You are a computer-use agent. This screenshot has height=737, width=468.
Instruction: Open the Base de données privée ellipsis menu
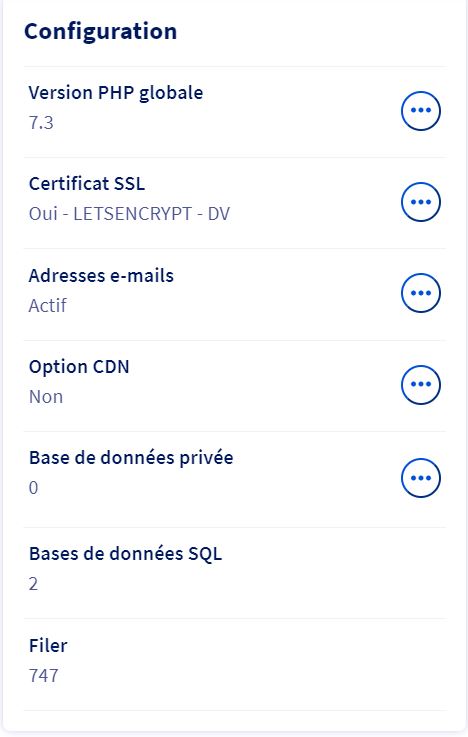[x=421, y=478]
